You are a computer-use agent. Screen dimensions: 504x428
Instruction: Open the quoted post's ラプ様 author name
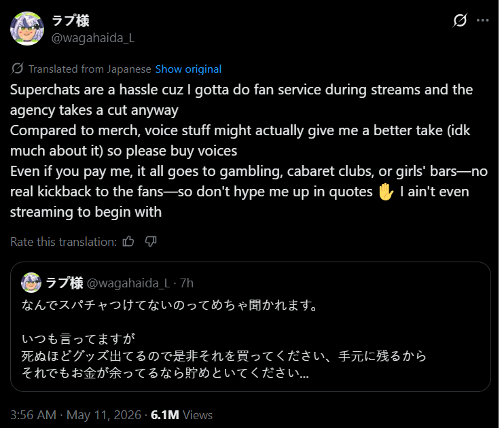click(65, 283)
